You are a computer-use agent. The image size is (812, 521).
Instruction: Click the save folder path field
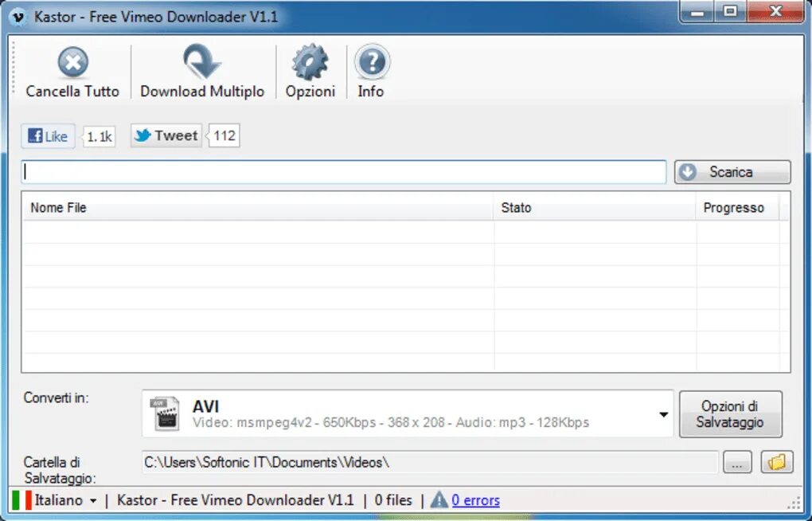[430, 462]
